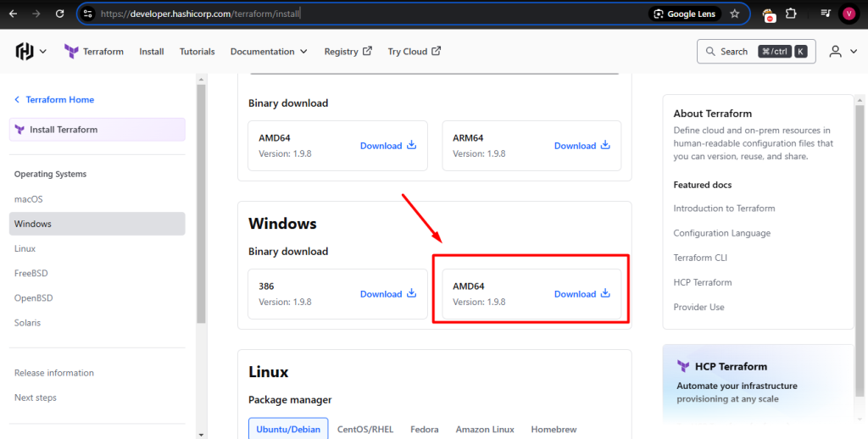The image size is (868, 439).
Task: Go back to Terraform Home
Action: [x=59, y=100]
